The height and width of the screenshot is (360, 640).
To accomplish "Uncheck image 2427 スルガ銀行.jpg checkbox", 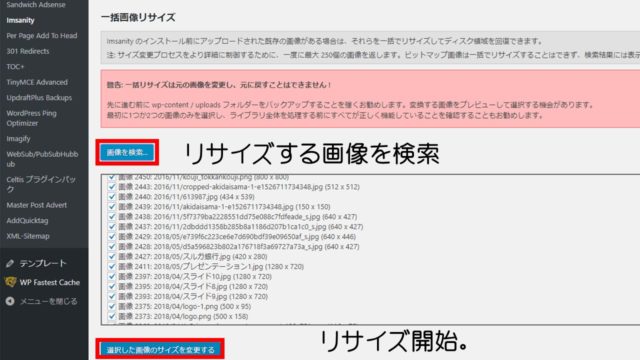I will coord(111,256).
